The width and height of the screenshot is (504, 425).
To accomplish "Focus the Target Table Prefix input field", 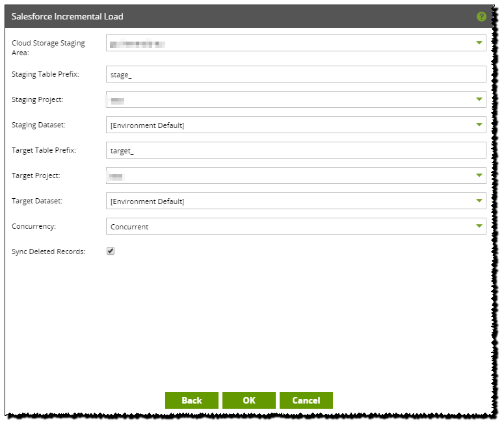I will (x=296, y=150).
